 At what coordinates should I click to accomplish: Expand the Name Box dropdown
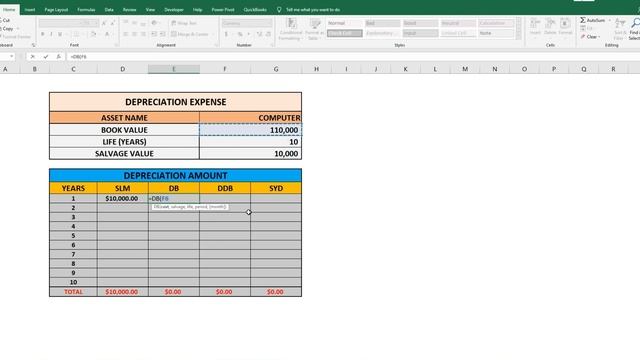point(11,57)
